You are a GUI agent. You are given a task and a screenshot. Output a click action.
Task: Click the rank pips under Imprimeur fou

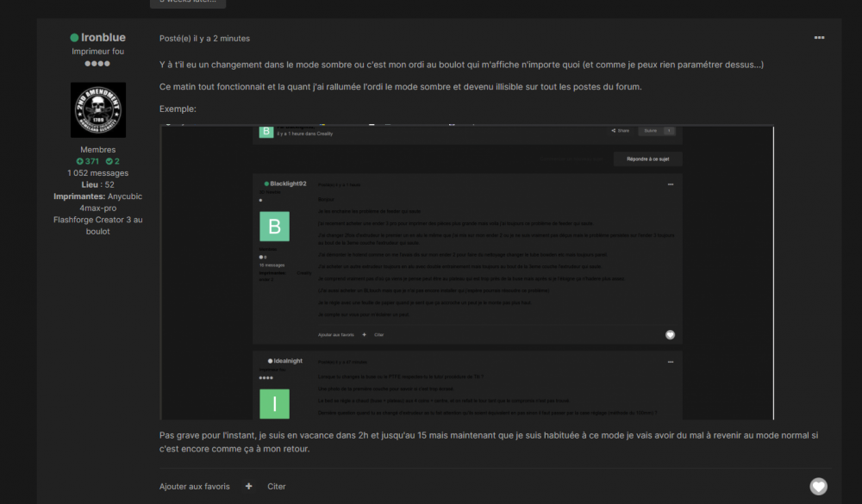tap(97, 64)
